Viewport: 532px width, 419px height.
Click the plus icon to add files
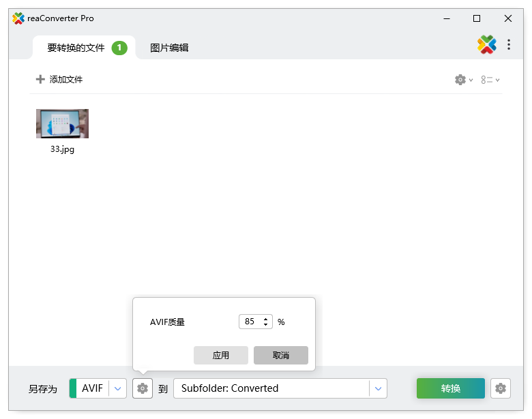(x=40, y=79)
